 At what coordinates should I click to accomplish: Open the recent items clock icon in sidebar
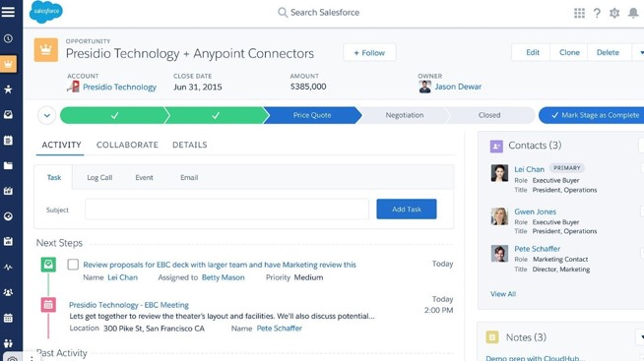[8, 38]
